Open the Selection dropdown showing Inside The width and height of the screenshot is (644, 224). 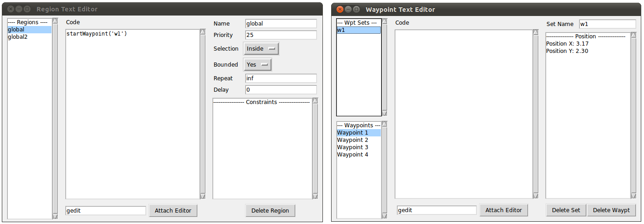pos(261,49)
